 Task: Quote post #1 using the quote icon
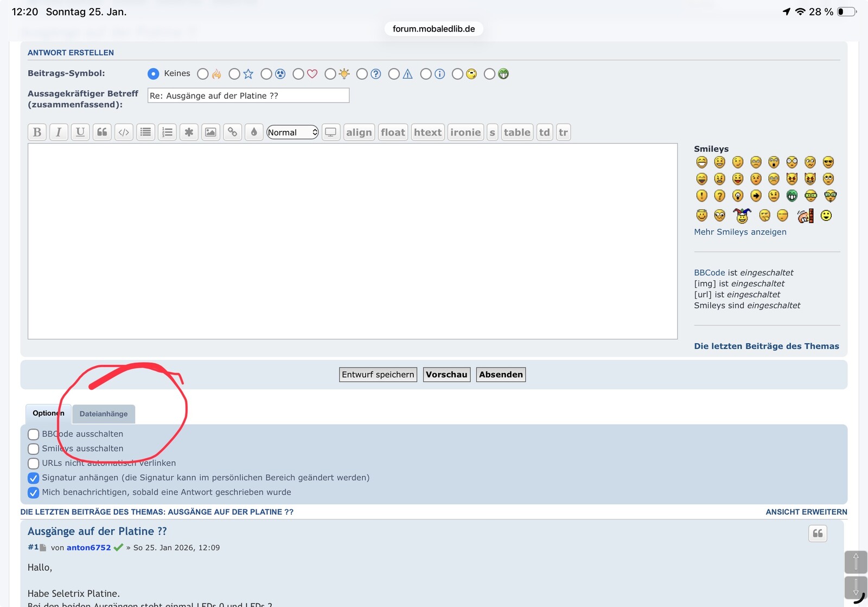(x=818, y=534)
